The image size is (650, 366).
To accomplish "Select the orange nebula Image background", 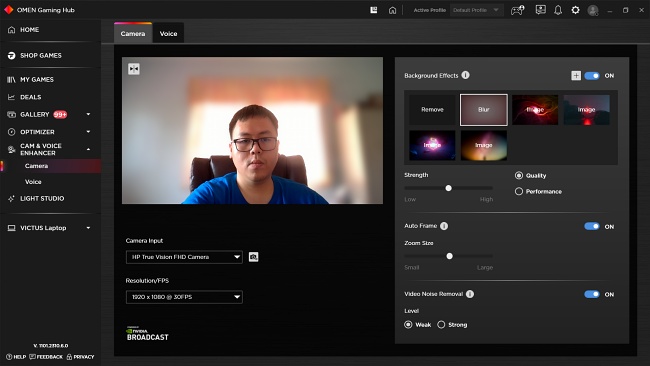I will (484, 145).
